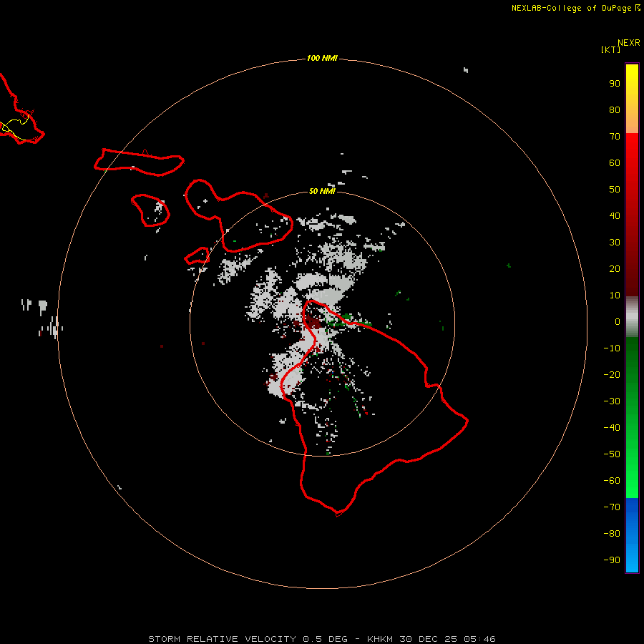
Task: Click the STORM RELATIVE VELOCITY 0.5 DEG caption
Action: 248,639
